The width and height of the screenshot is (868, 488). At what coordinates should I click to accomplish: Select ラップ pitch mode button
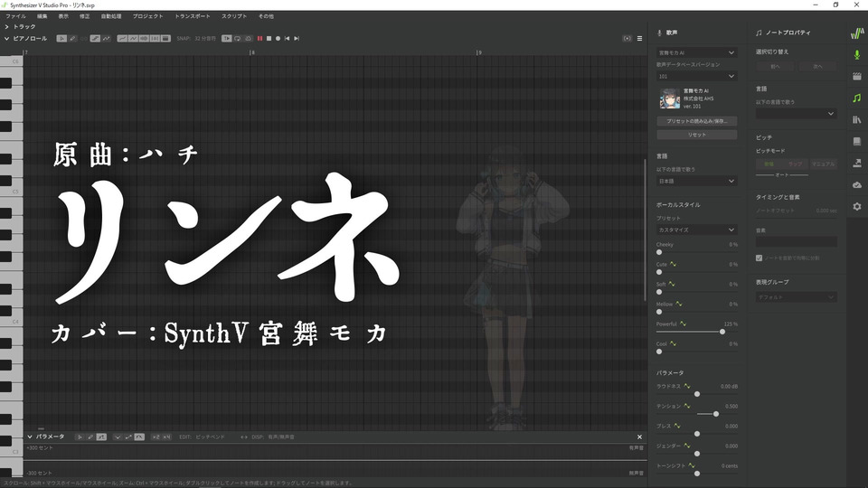(796, 164)
